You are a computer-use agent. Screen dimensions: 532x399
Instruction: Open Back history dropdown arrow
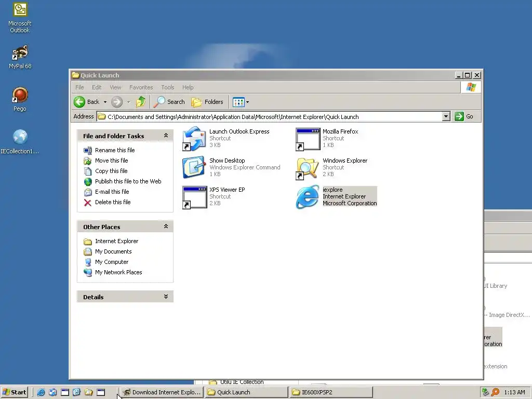point(105,102)
